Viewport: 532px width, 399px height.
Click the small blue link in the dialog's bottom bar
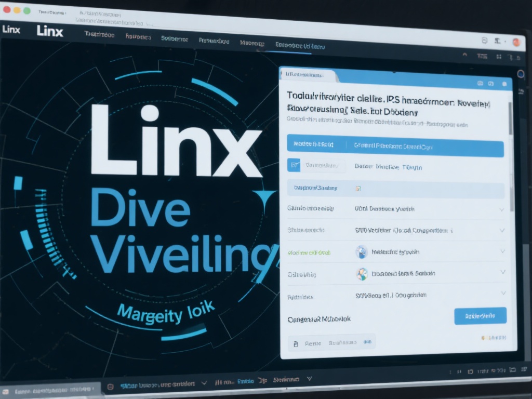(367, 342)
